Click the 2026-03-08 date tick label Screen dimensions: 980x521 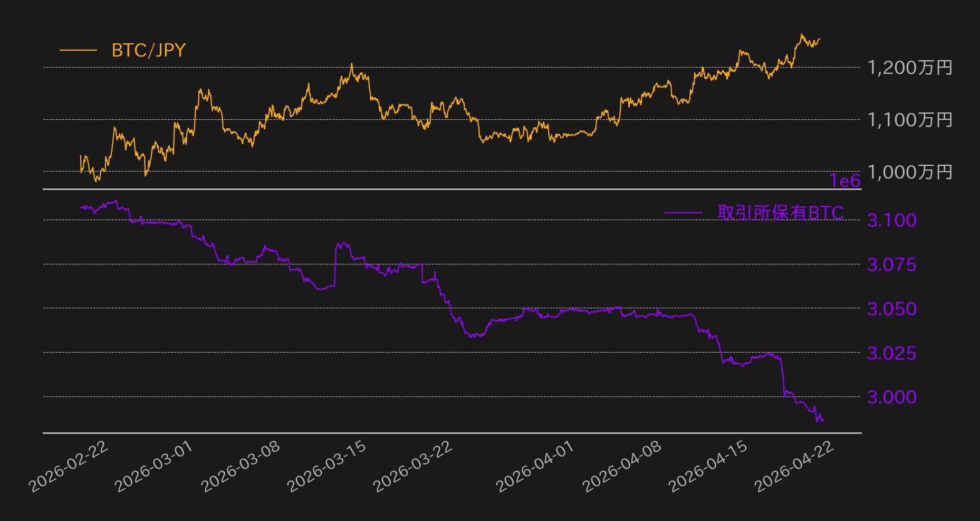(241, 467)
